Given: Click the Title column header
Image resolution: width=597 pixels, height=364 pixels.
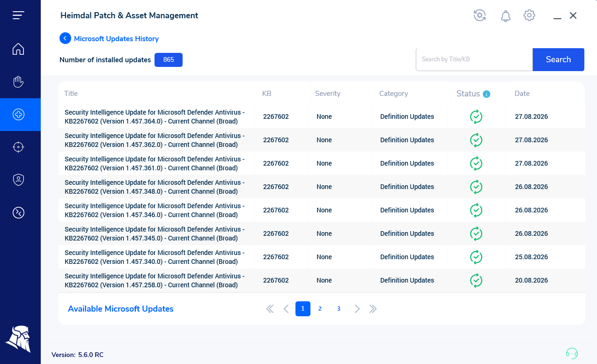Looking at the screenshot, I should tap(71, 94).
